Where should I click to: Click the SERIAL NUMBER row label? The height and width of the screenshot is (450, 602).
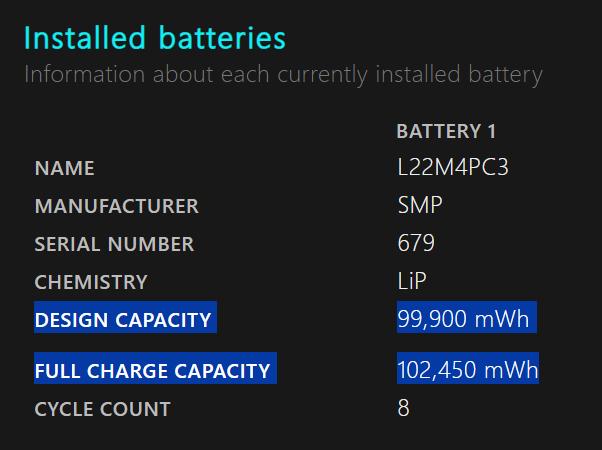point(114,245)
